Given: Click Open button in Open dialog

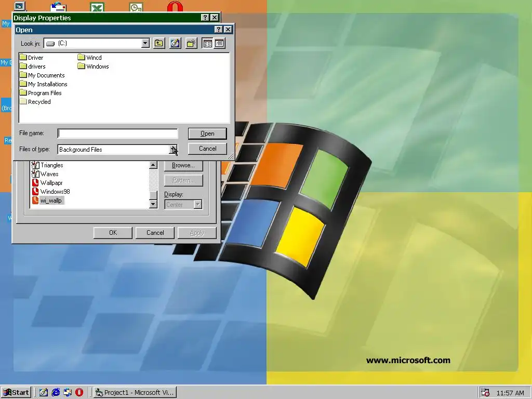Looking at the screenshot, I should tap(207, 134).
